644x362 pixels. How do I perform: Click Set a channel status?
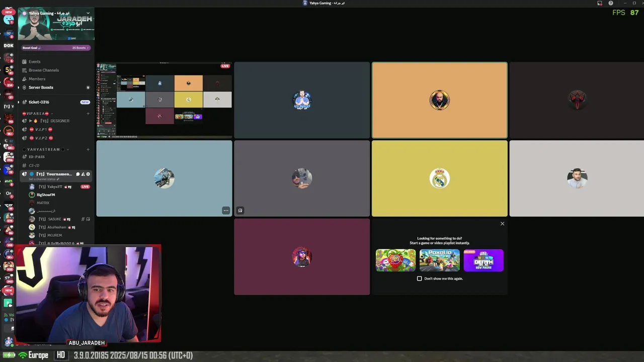tap(44, 179)
